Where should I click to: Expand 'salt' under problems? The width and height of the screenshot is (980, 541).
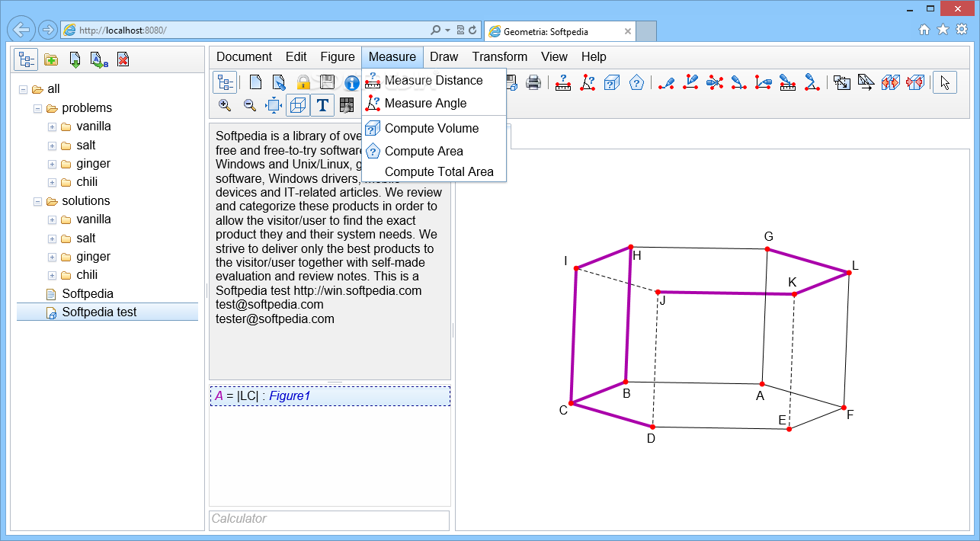click(x=52, y=146)
